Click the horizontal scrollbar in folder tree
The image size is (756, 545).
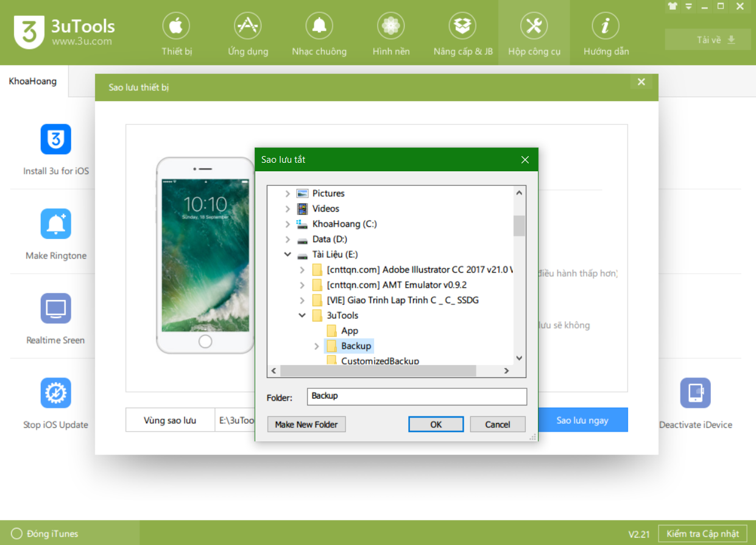(378, 371)
